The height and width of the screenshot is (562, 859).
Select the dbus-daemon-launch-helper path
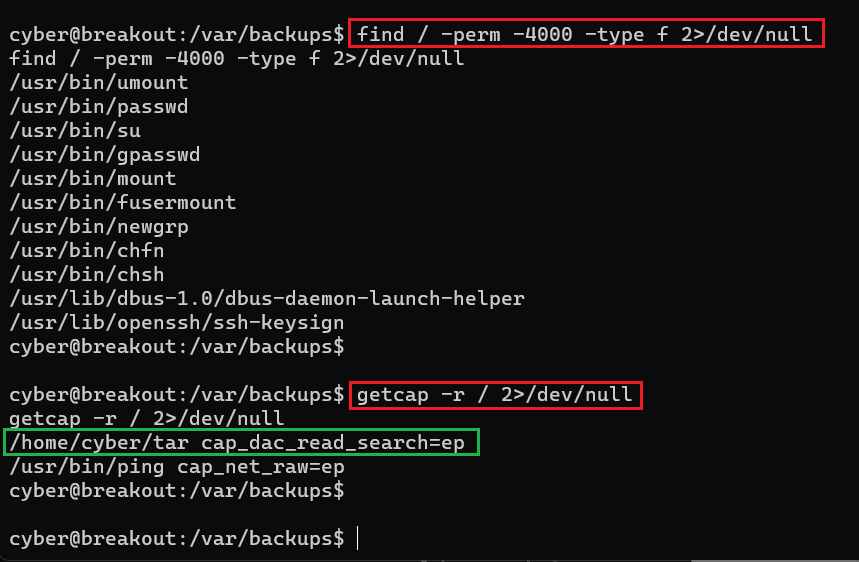(266, 298)
